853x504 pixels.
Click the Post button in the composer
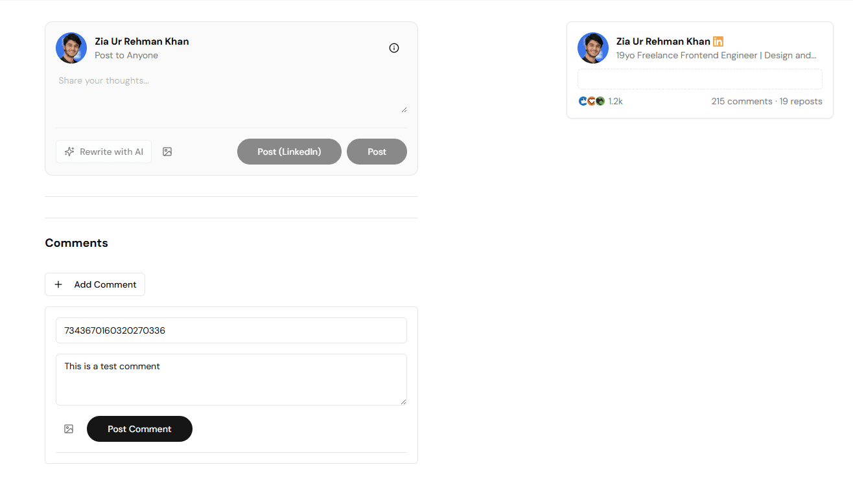click(x=377, y=151)
